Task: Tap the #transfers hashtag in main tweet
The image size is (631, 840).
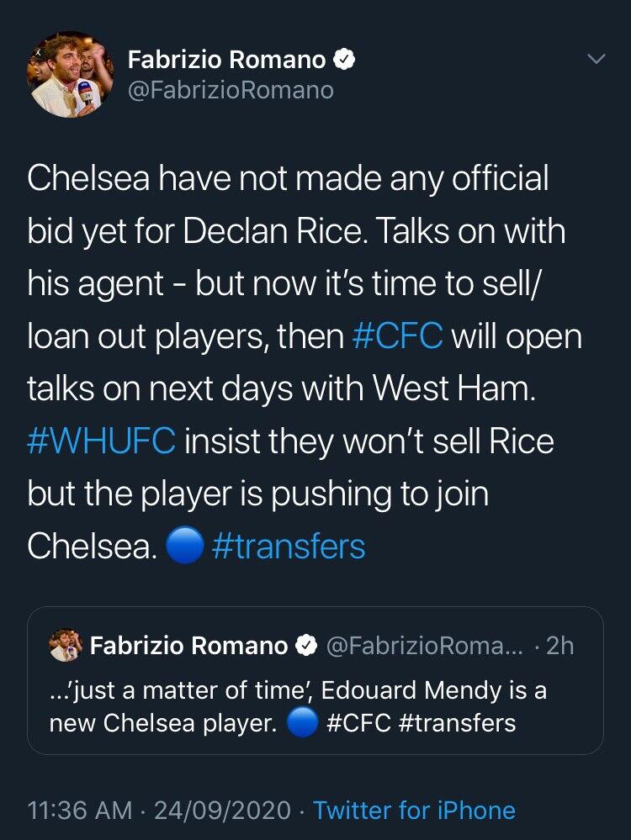Action: click(x=289, y=547)
